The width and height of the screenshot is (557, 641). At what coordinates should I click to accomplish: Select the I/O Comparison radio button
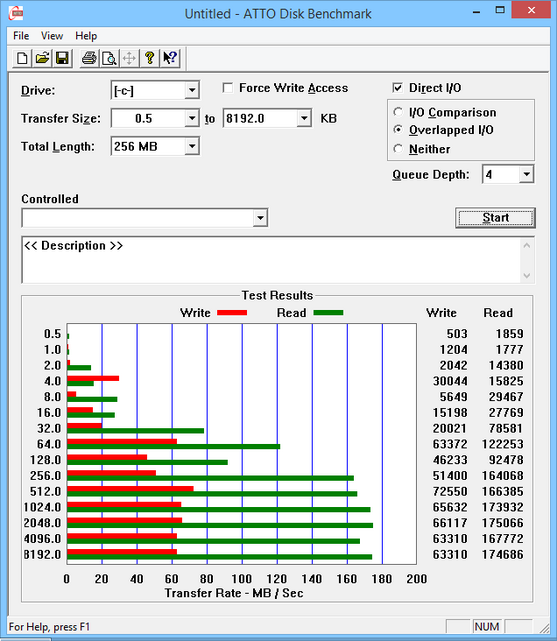point(398,112)
